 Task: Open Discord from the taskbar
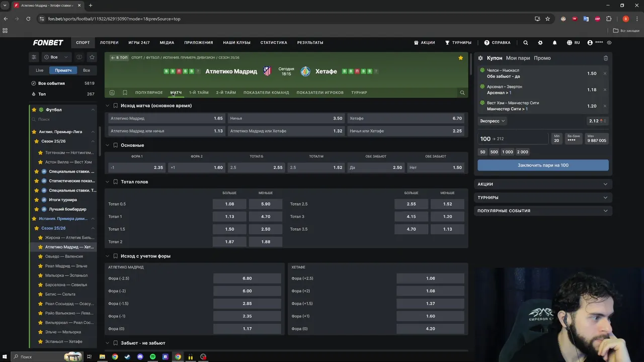[140, 357]
